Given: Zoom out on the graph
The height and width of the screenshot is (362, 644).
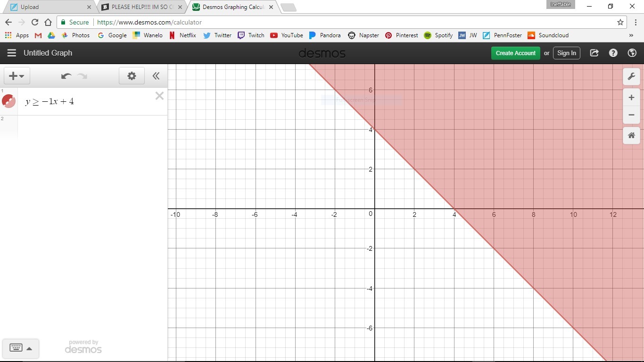Looking at the screenshot, I should pyautogui.click(x=631, y=115).
